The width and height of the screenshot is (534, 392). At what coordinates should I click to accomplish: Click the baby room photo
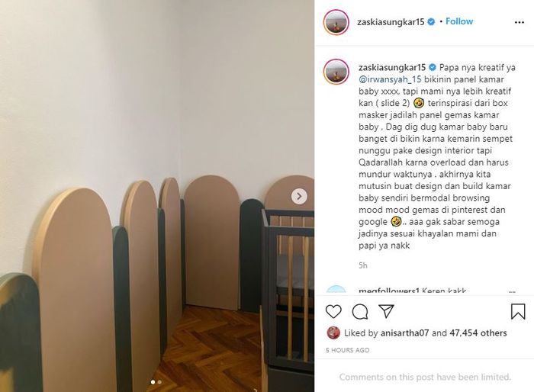[157, 196]
